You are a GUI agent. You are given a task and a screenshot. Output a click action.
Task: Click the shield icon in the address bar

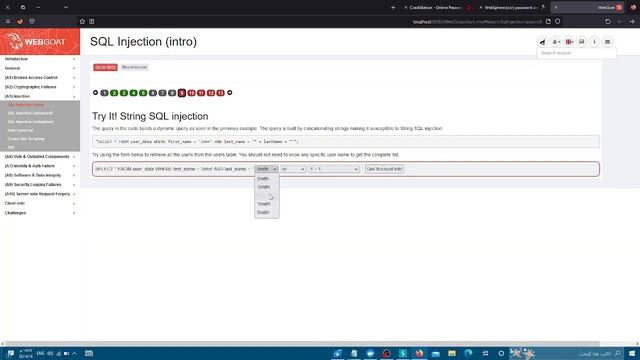click(558, 22)
